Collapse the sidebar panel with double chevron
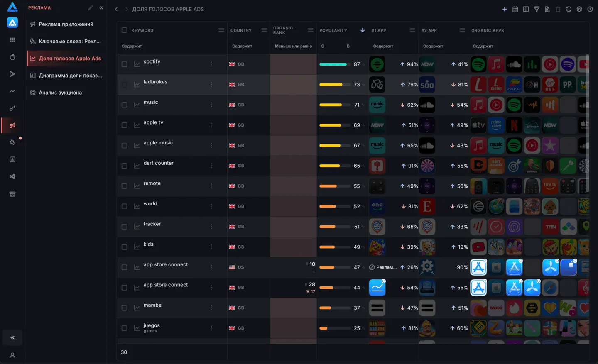The height and width of the screenshot is (364, 598). point(101,8)
